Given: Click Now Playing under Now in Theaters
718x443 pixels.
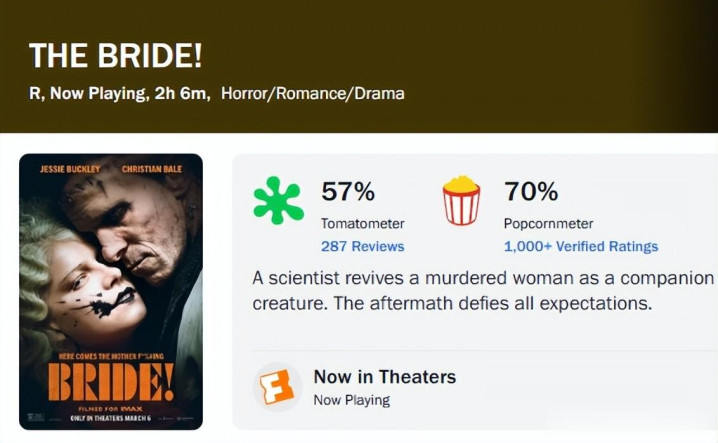Looking at the screenshot, I should (351, 400).
